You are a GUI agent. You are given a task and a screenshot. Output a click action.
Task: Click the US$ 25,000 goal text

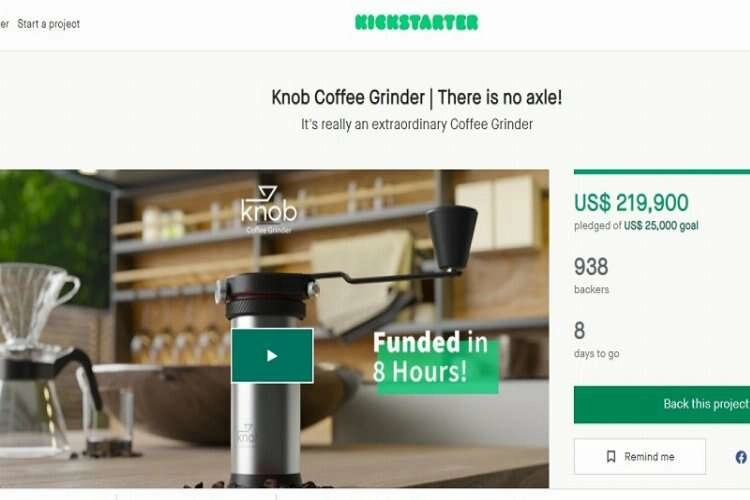[661, 225]
